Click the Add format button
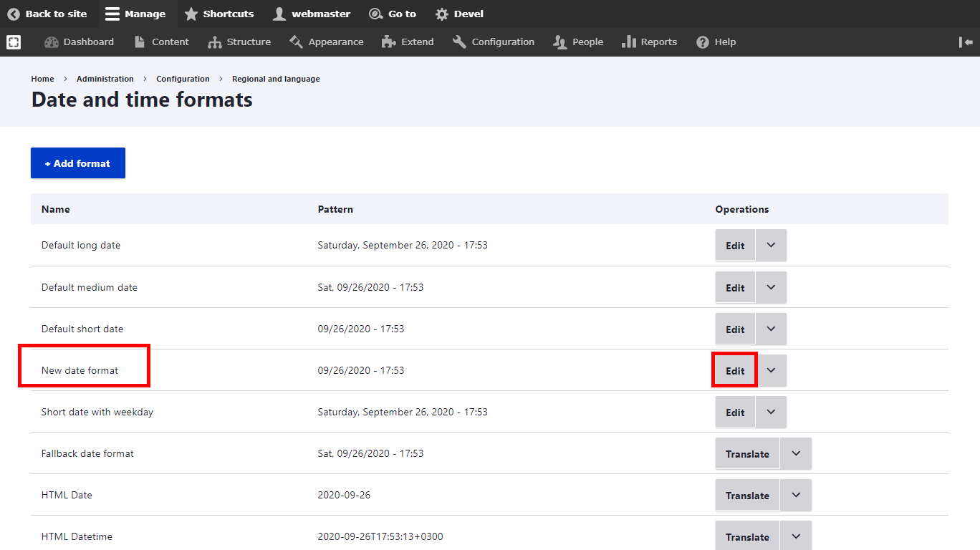Image resolution: width=980 pixels, height=550 pixels. (x=78, y=163)
